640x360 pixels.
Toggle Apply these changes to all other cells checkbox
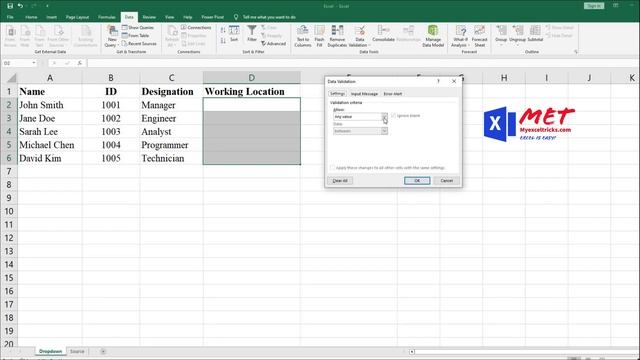(x=332, y=167)
